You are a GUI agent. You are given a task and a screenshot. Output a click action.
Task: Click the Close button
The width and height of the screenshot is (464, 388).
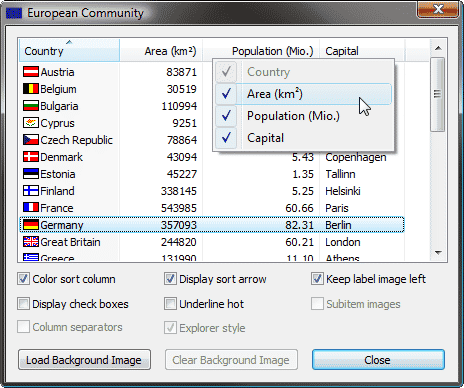[x=378, y=360]
